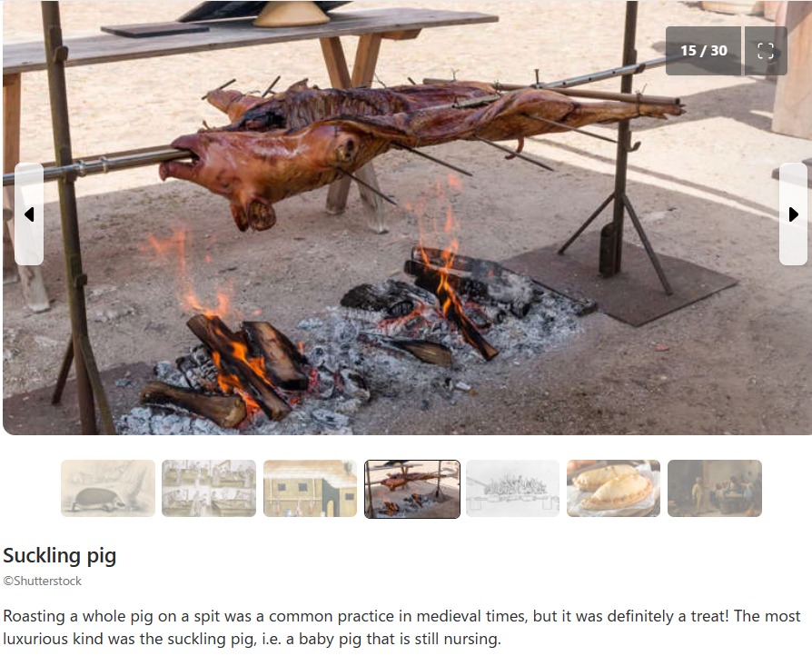Click the ©Shutterstock credit text

click(42, 582)
